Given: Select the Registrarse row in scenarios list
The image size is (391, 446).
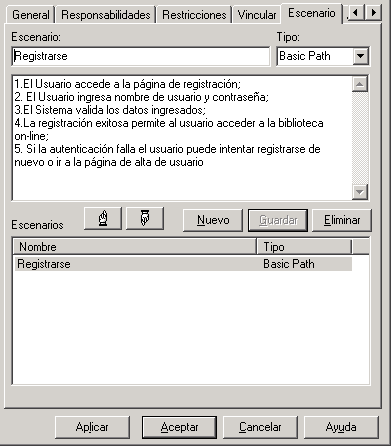Looking at the screenshot, I should (x=183, y=264).
